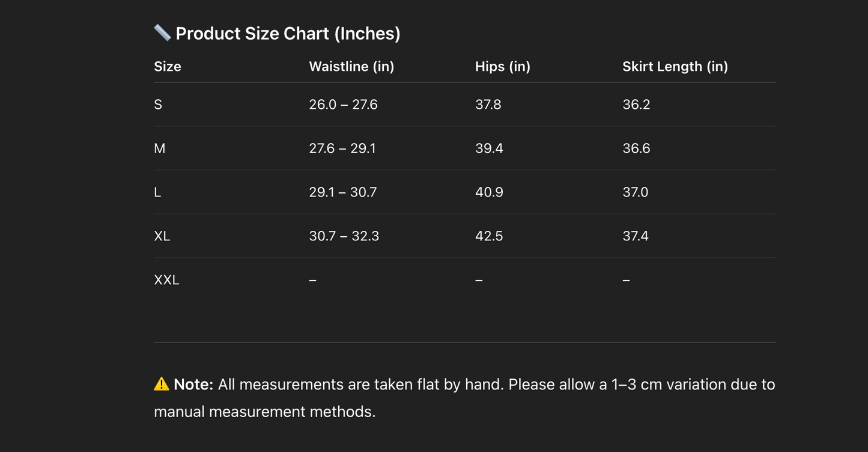Viewport: 868px width, 452px height.
Task: Click the 27.6 – 29.1 waistline value
Action: tap(342, 148)
